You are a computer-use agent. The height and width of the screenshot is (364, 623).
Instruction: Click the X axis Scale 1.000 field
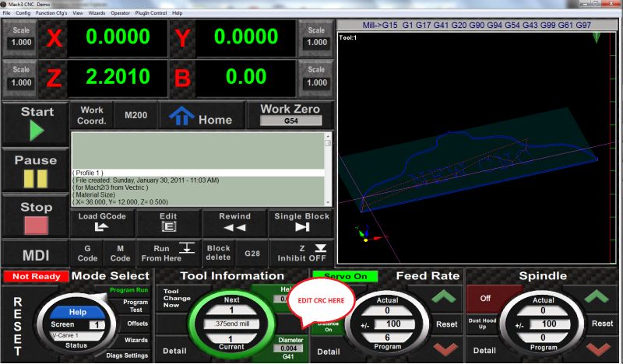point(21,43)
